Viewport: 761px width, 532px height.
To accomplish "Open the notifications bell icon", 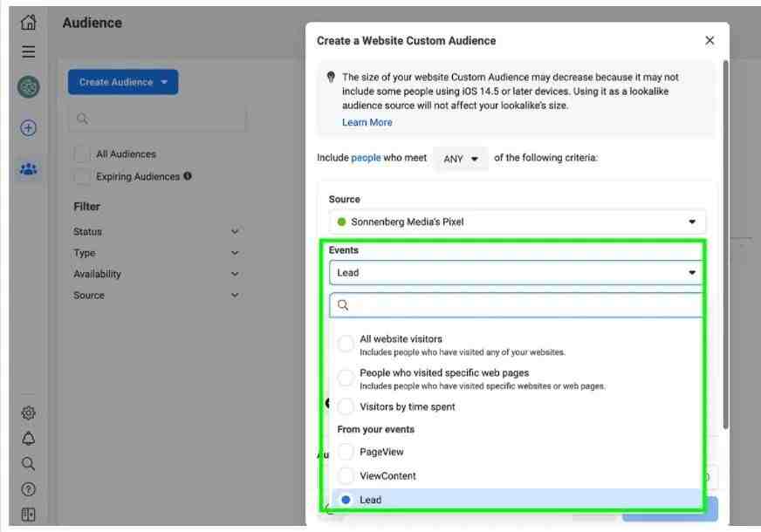I will [x=28, y=439].
